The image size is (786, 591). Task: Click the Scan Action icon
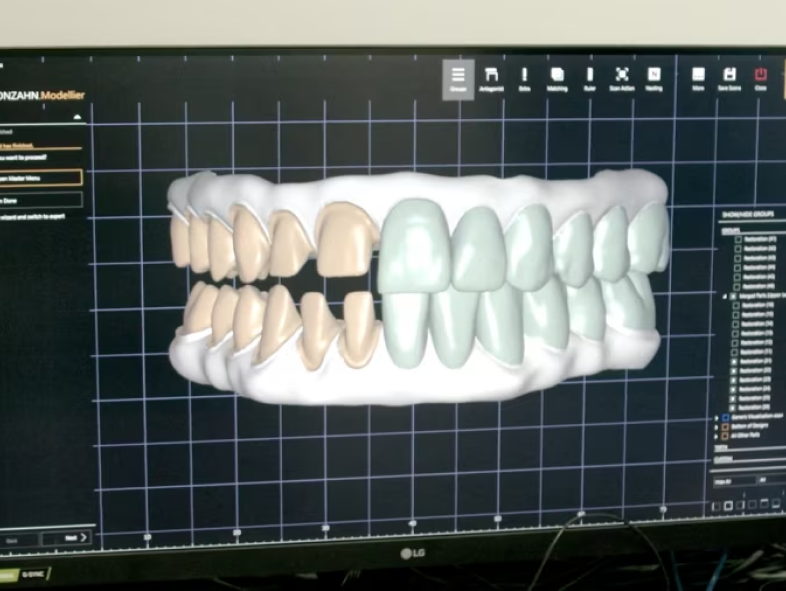621,78
